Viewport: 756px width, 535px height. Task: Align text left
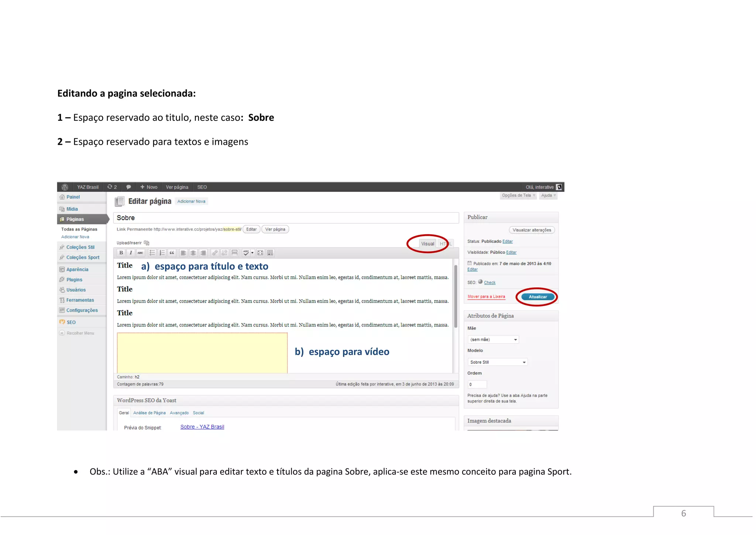pos(183,253)
